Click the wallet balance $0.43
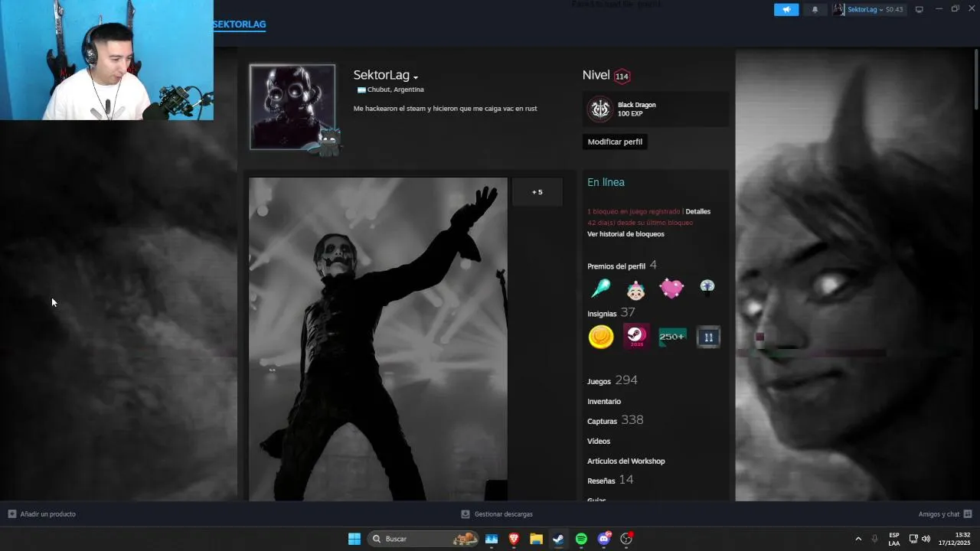The width and height of the screenshot is (980, 551). point(894,10)
